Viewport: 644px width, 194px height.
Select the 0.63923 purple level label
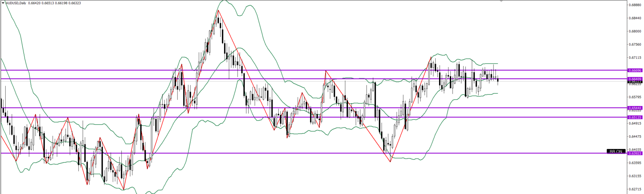point(635,153)
